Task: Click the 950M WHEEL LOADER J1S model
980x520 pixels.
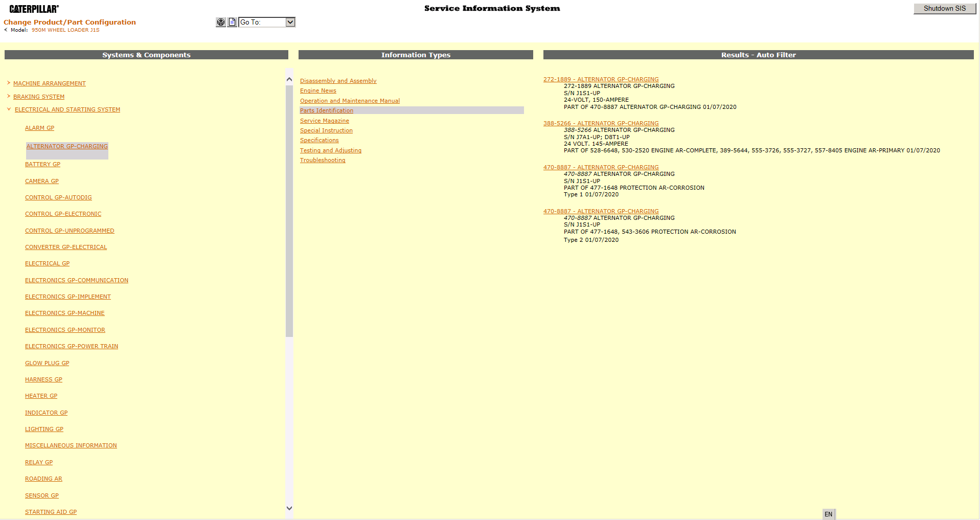Action: point(65,30)
